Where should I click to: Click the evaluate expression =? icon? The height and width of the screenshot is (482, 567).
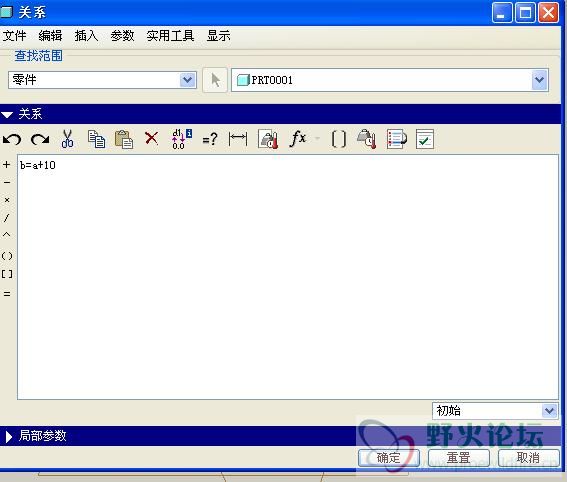click(x=210, y=139)
